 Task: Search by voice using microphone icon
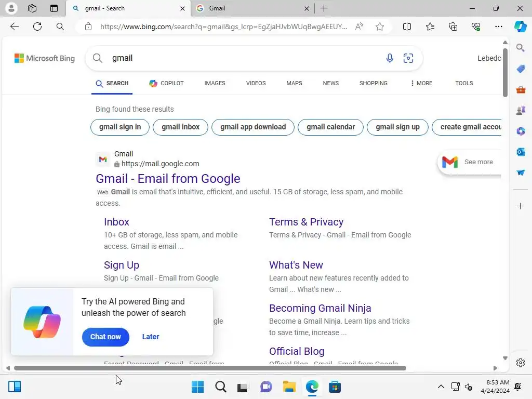coord(390,58)
